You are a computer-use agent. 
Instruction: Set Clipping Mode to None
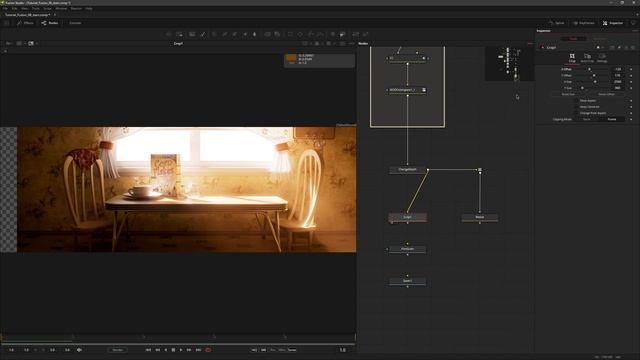[x=587, y=119]
